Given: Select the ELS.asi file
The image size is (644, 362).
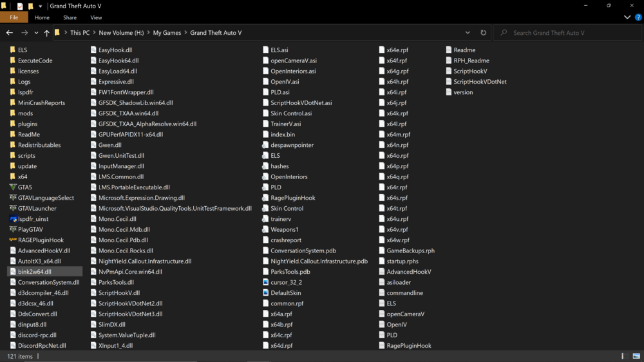Looking at the screenshot, I should [x=276, y=50].
